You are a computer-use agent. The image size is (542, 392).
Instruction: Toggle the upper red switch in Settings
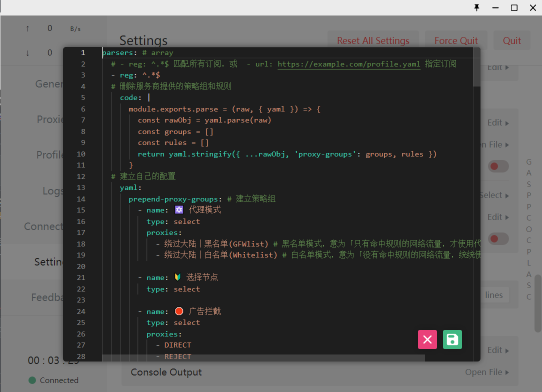pyautogui.click(x=498, y=166)
